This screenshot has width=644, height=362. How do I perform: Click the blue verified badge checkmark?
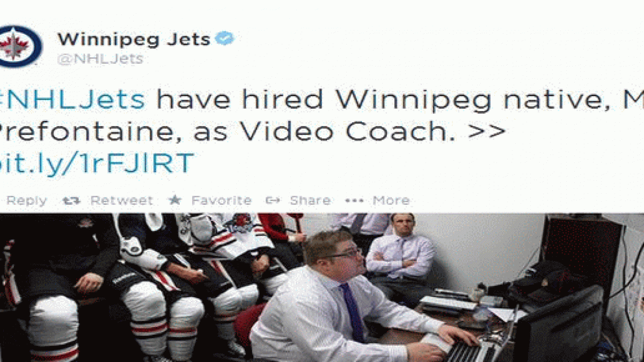tap(224, 39)
